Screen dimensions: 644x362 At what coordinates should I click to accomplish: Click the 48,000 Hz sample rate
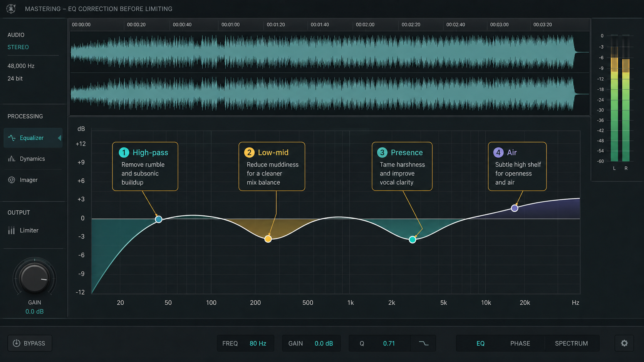pos(21,66)
